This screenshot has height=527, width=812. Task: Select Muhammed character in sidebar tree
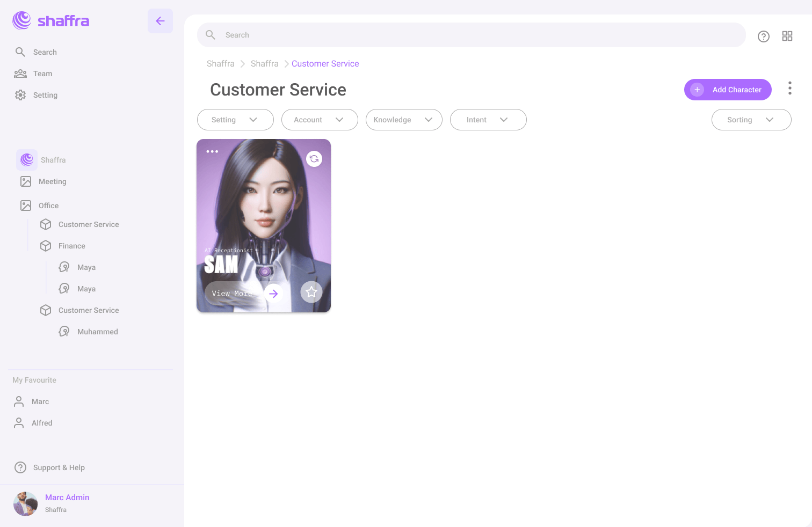tap(97, 332)
